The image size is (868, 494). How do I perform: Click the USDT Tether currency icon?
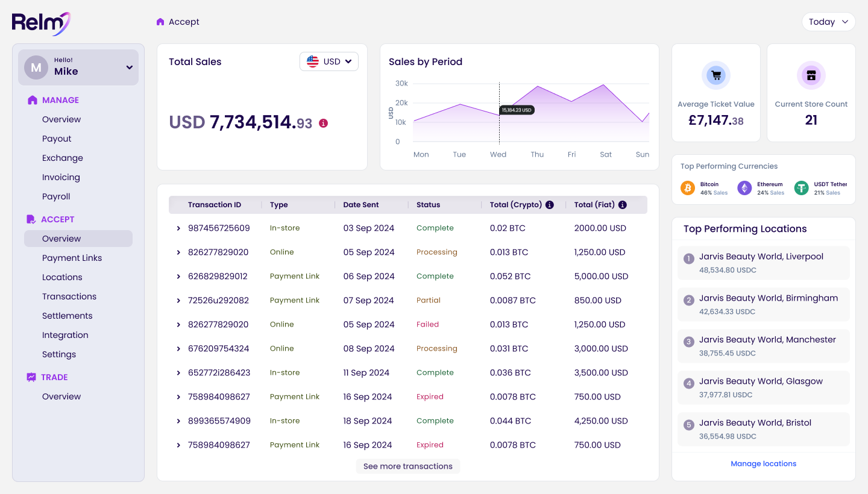click(x=801, y=188)
